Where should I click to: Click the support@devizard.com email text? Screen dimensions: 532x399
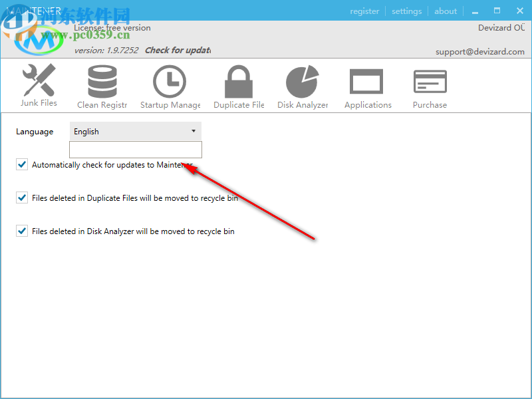click(x=479, y=52)
